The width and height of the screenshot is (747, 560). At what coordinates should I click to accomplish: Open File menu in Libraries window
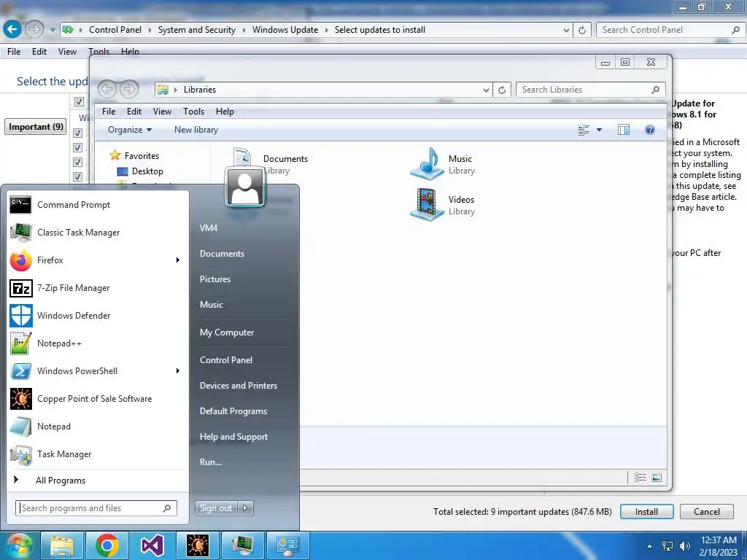tap(109, 112)
